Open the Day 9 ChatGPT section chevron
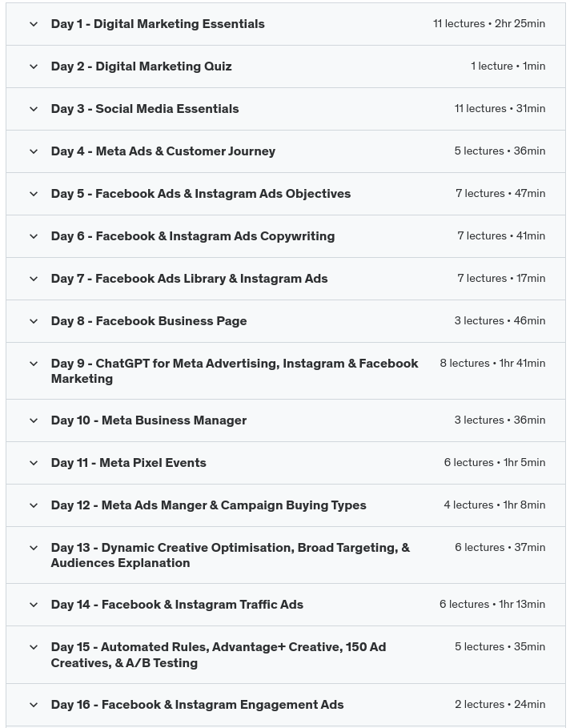The height and width of the screenshot is (728, 570). pyautogui.click(x=34, y=364)
